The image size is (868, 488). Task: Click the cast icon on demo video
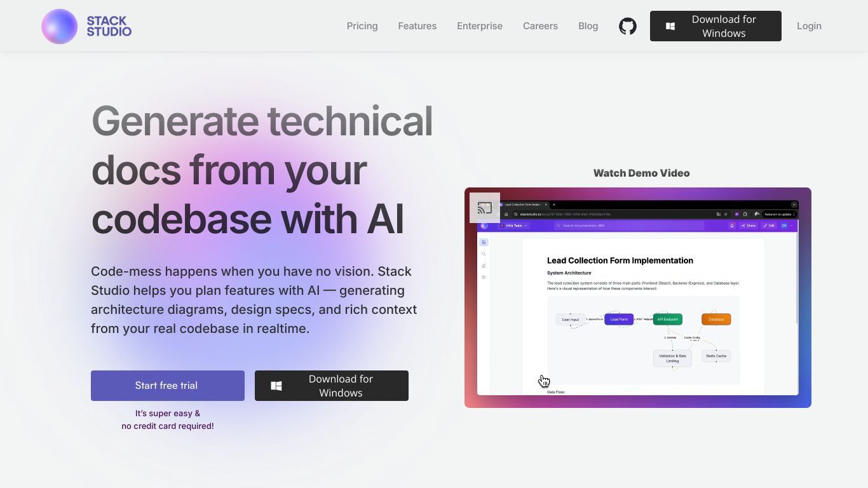485,208
